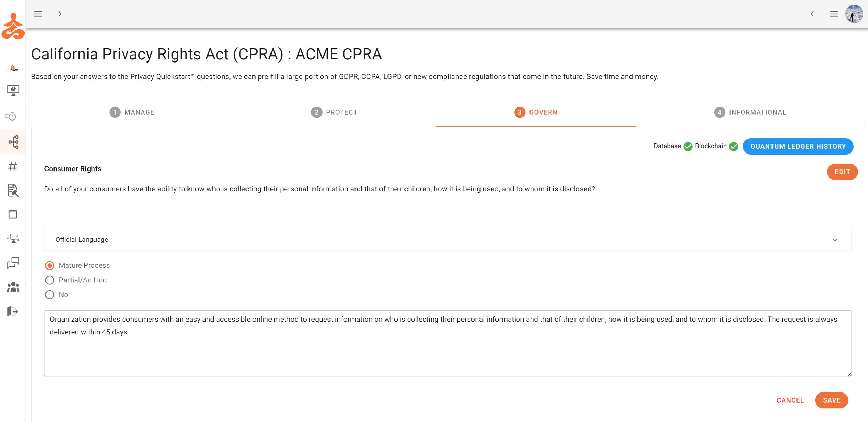Image resolution: width=868 pixels, height=422 pixels.
Task: Select the Partial/Ad Hoc radio option
Action: point(50,280)
